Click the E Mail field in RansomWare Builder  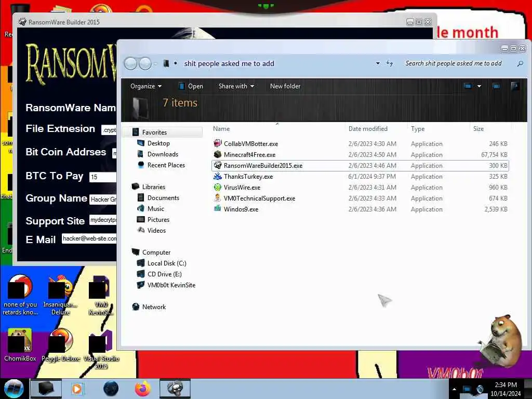pyautogui.click(x=89, y=238)
